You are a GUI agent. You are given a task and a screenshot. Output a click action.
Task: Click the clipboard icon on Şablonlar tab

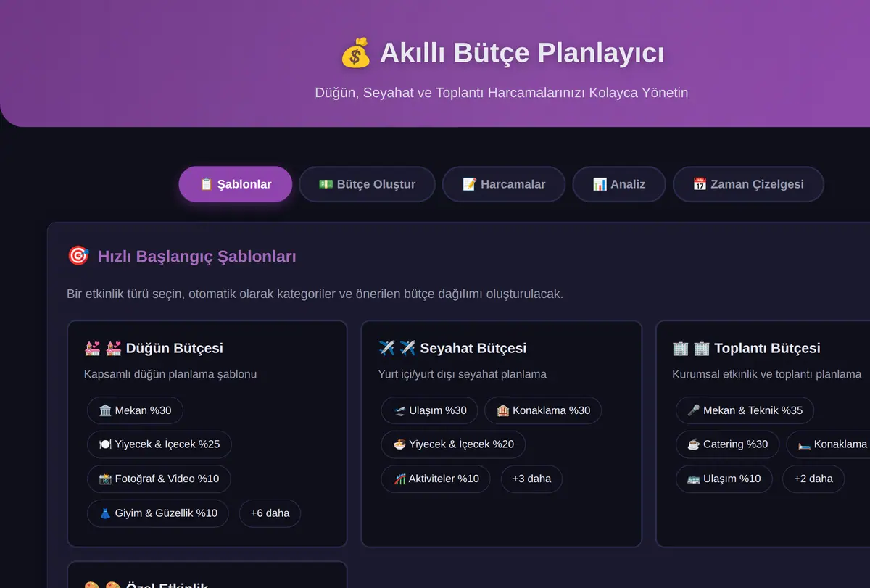207,184
